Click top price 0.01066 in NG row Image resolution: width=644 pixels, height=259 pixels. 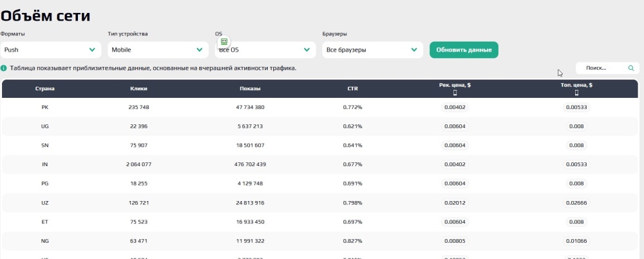[576, 241]
